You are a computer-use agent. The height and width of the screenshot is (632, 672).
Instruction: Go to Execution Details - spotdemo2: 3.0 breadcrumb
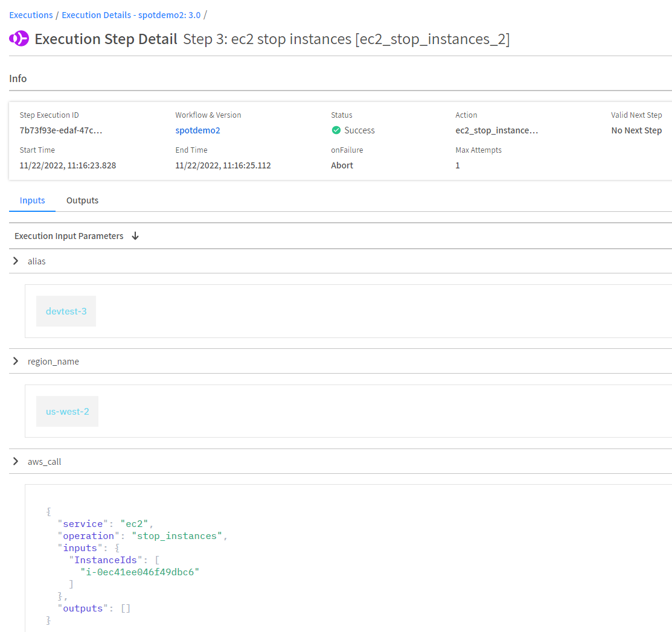pyautogui.click(x=131, y=15)
